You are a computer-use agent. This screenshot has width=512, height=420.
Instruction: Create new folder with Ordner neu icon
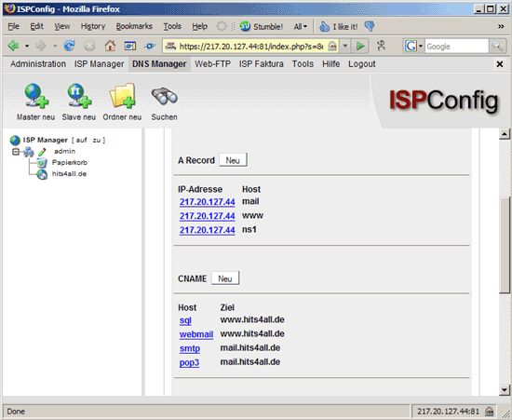click(x=122, y=95)
